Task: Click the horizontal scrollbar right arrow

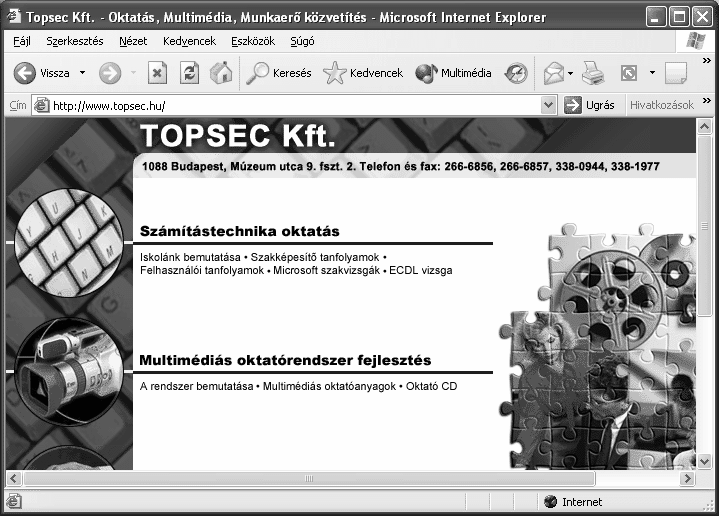Action: click(687, 478)
